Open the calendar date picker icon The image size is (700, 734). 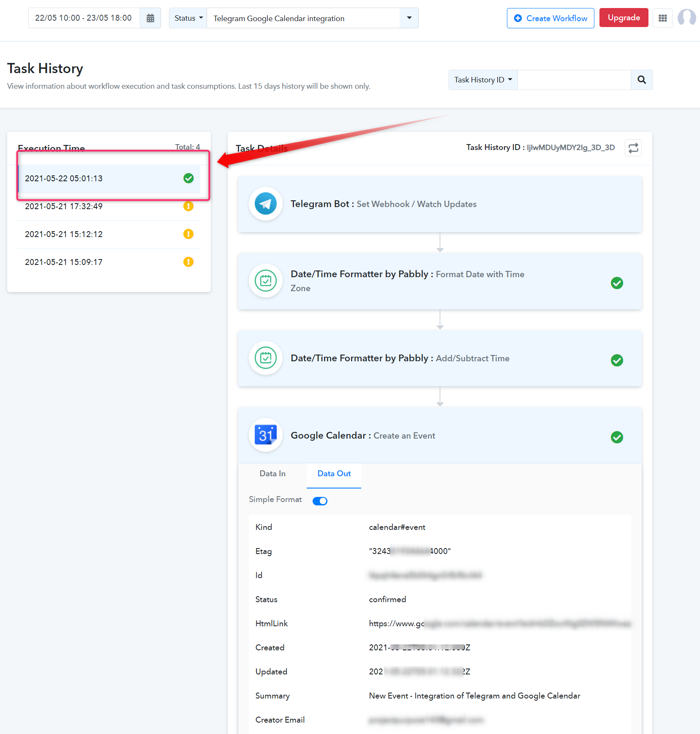tap(150, 18)
